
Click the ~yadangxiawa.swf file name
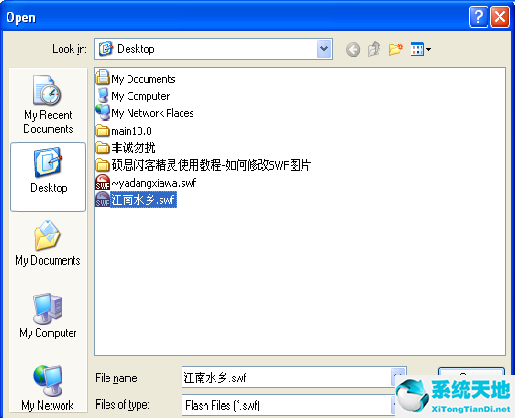tap(154, 183)
